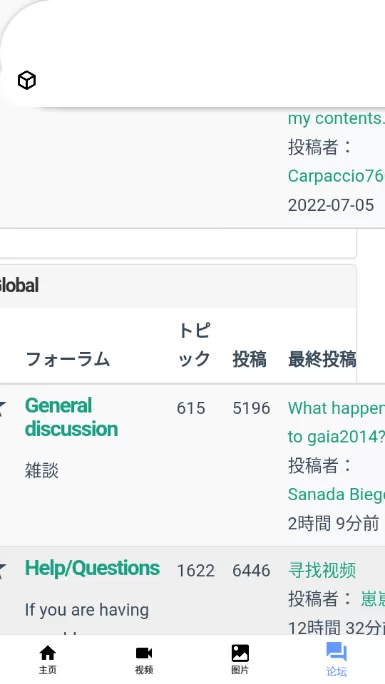Tap the cube logo icon in header
The height and width of the screenshot is (684, 385).
(x=27, y=80)
